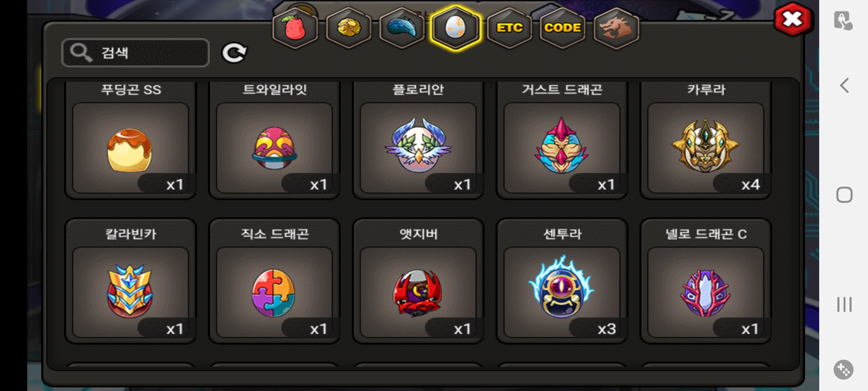The height and width of the screenshot is (391, 868).
Task: Select the 넬로 드래곤 C egg
Action: point(706,281)
